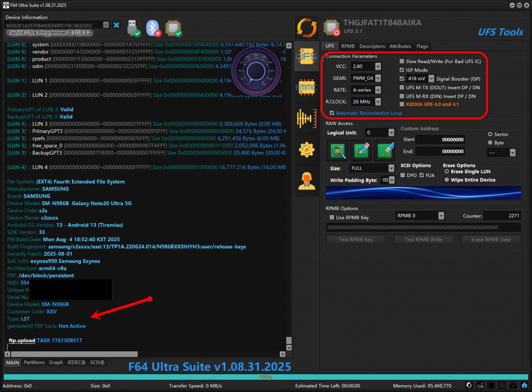
Task: Click the Bluetooth status icon
Action: point(153,28)
